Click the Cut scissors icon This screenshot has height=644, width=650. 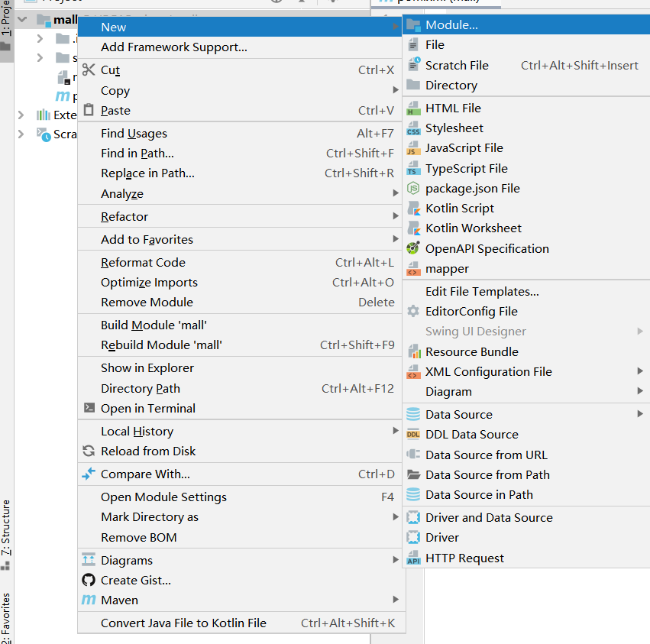89,70
